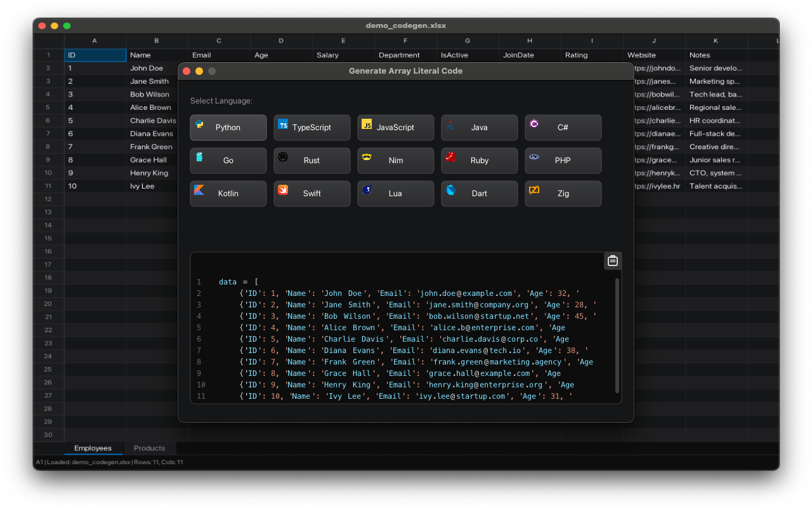812x508 pixels.
Task: Select row 30 header in spreadsheet
Action: click(x=49, y=435)
